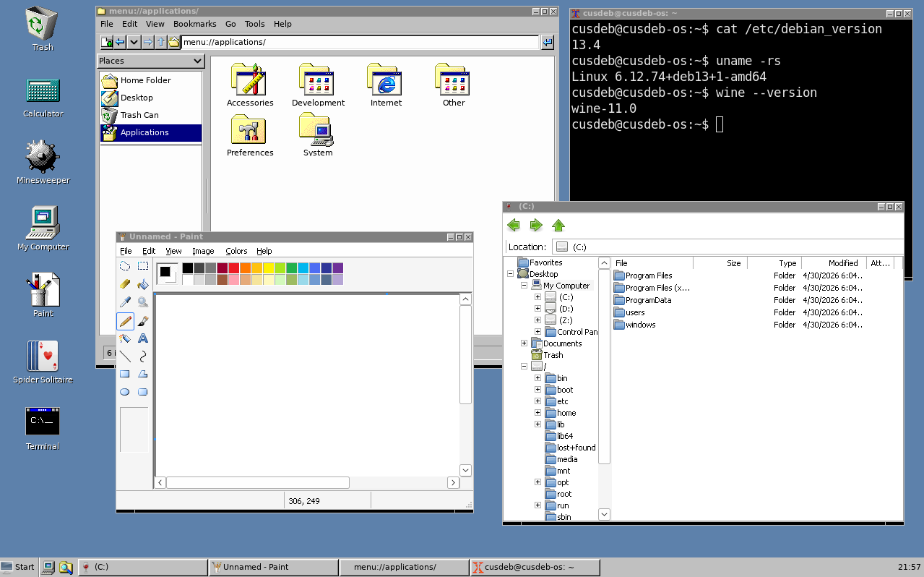Click the home icon in file manager toolbar
Viewport: 924px width, 577px height.
click(174, 42)
